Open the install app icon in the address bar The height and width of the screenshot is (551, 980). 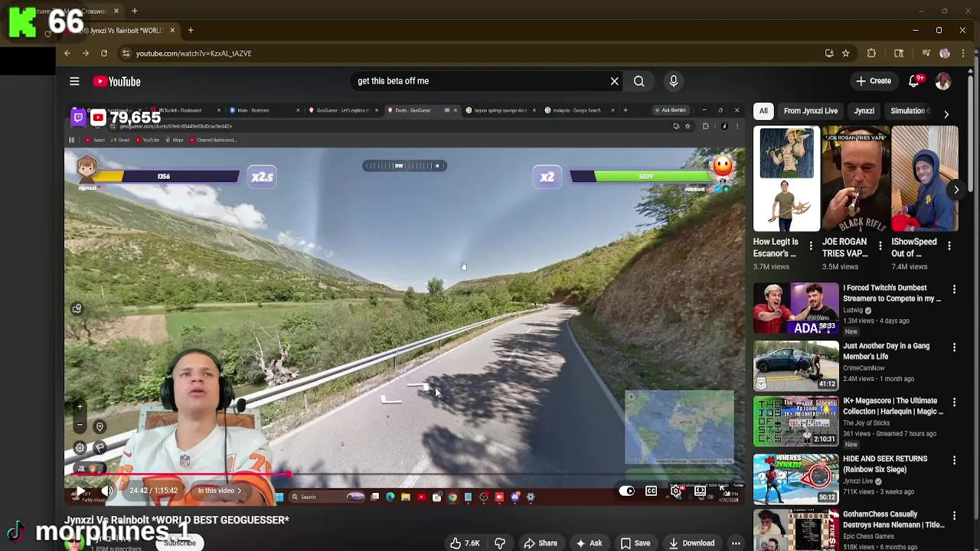pyautogui.click(x=829, y=54)
